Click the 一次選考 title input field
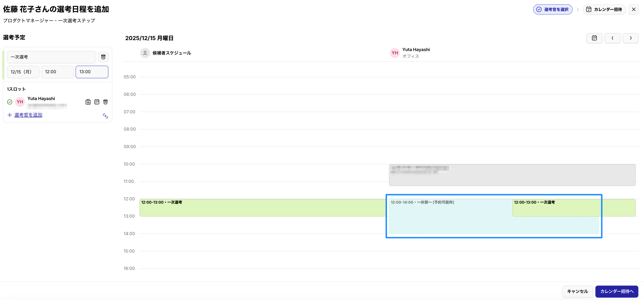 pos(51,57)
